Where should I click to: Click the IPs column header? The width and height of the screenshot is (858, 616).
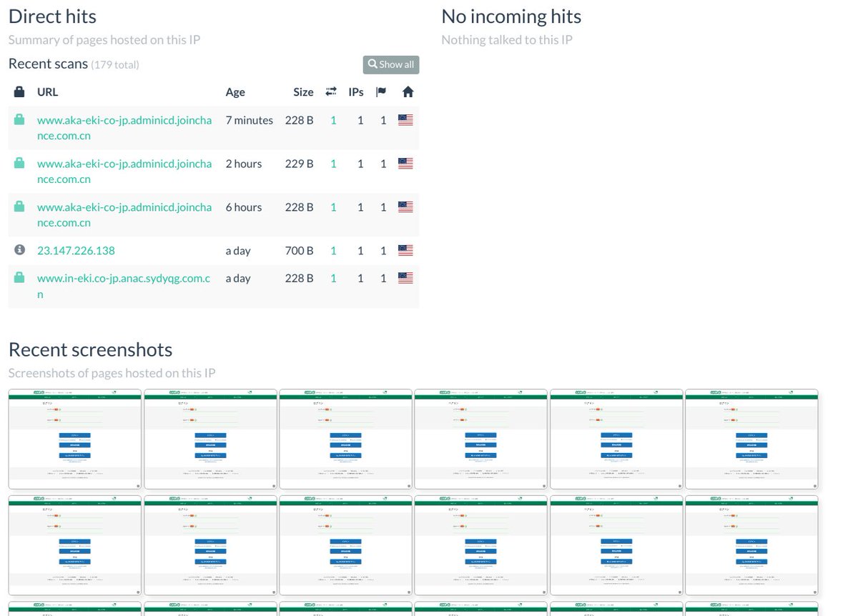tap(356, 91)
